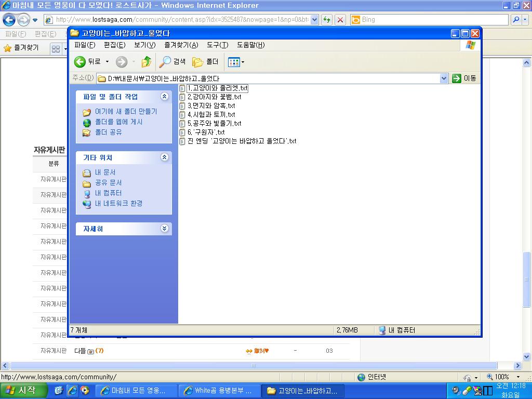
Task: Select the file 3.먼지와 암흑.txt
Action: (211, 105)
